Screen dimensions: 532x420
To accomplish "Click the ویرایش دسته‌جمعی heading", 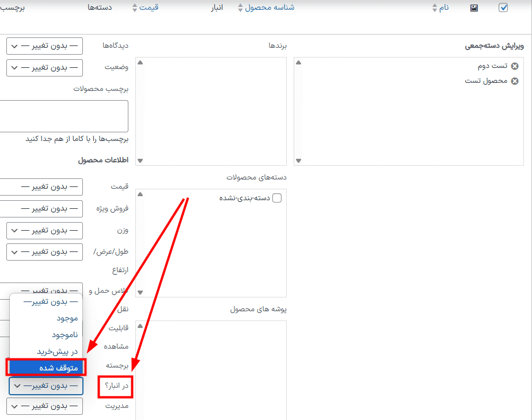I will (494, 46).
